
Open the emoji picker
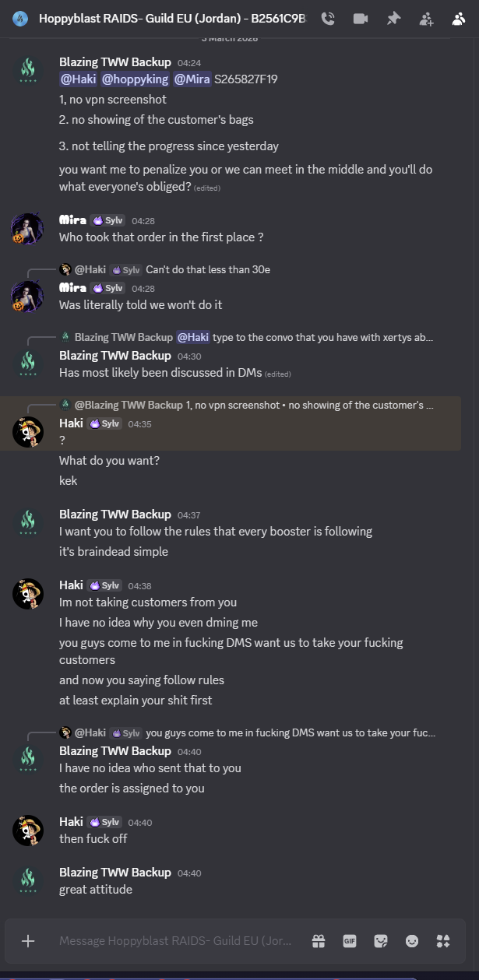(x=412, y=941)
